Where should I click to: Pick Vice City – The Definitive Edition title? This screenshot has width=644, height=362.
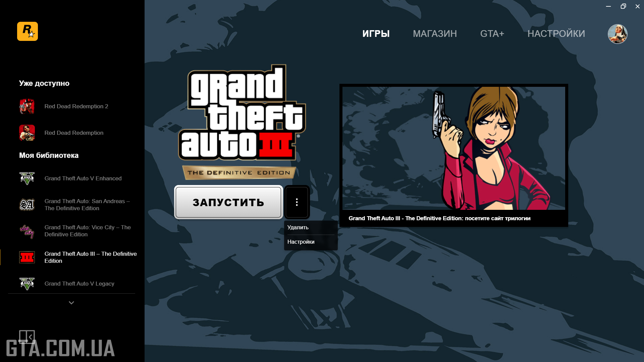[x=88, y=231]
